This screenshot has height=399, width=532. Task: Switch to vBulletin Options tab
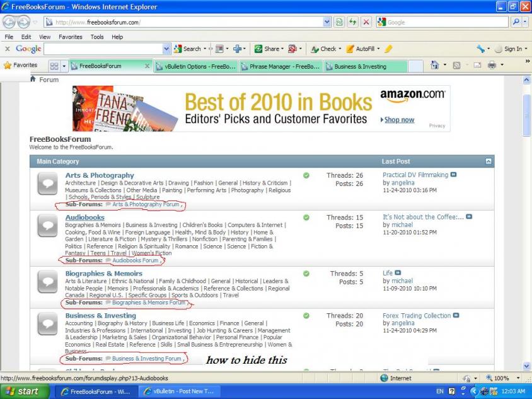(196, 67)
